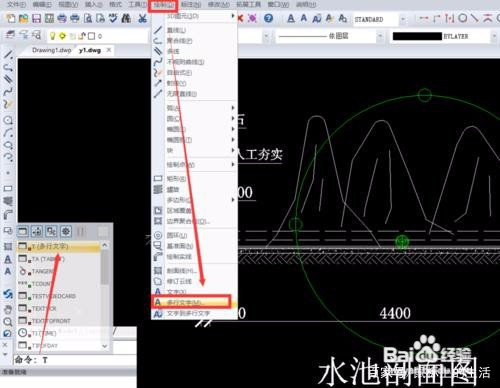This screenshot has height=388, width=500.
Task: Click the first icon in suggestion panel toolbar
Action: click(x=23, y=231)
